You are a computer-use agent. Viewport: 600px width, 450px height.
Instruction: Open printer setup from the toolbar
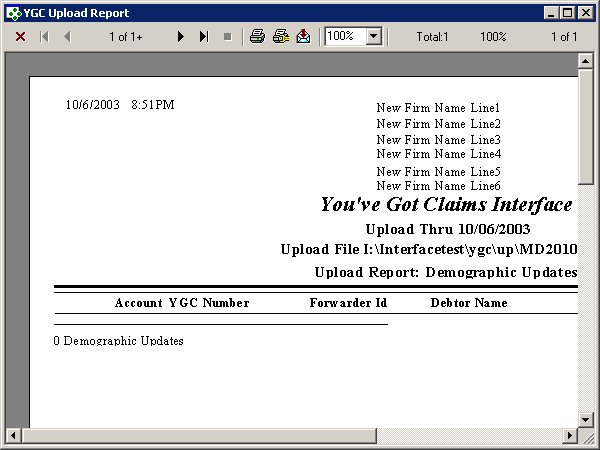pyautogui.click(x=280, y=36)
